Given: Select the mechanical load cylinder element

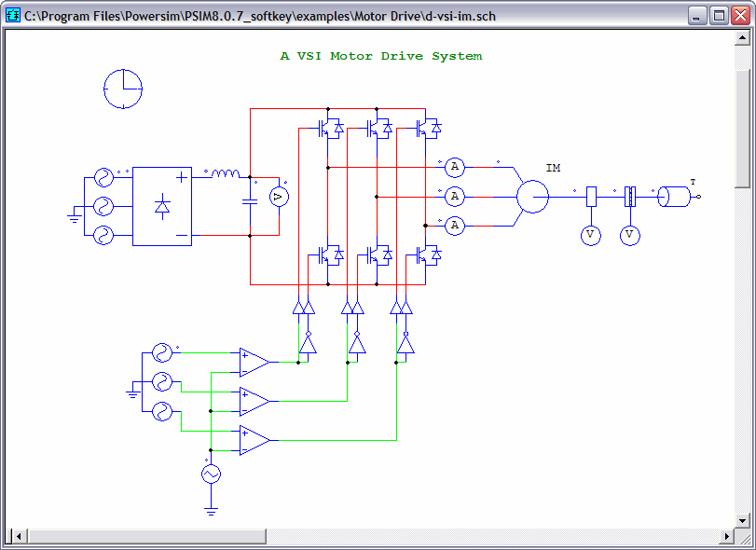Looking at the screenshot, I should click(674, 197).
